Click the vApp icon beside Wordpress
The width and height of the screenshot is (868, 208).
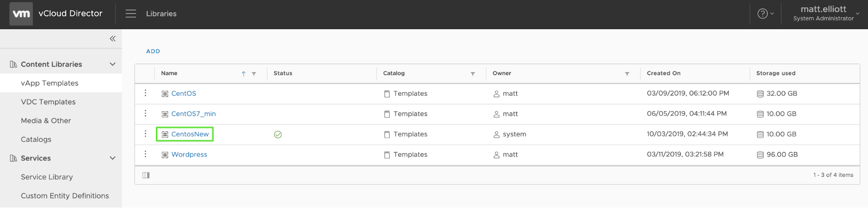coord(165,155)
